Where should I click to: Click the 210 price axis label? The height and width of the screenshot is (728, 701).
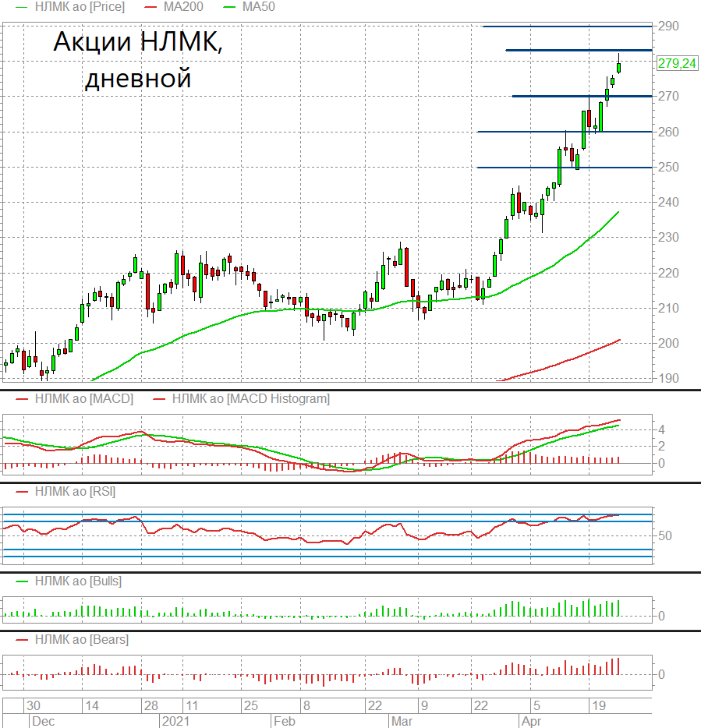[x=668, y=308]
